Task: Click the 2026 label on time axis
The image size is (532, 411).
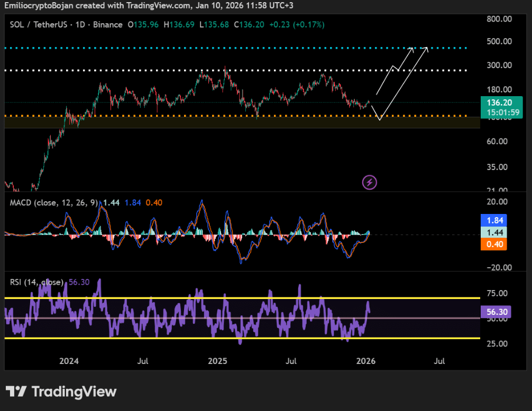Action: pyautogui.click(x=366, y=361)
